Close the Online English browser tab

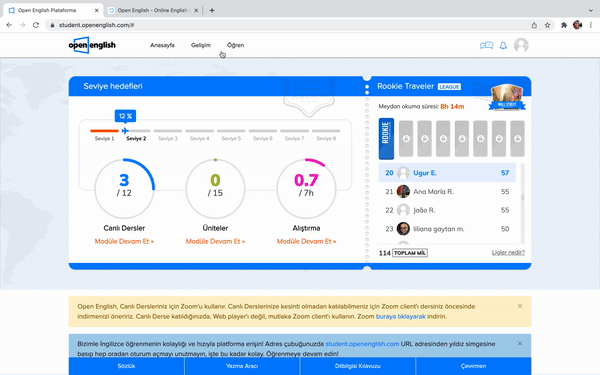(196, 10)
